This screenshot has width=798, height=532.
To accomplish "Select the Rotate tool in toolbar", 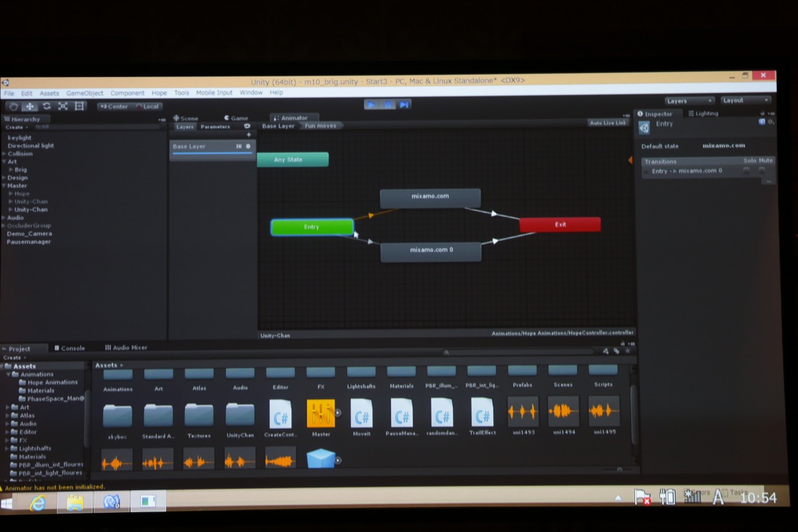I will (x=47, y=106).
